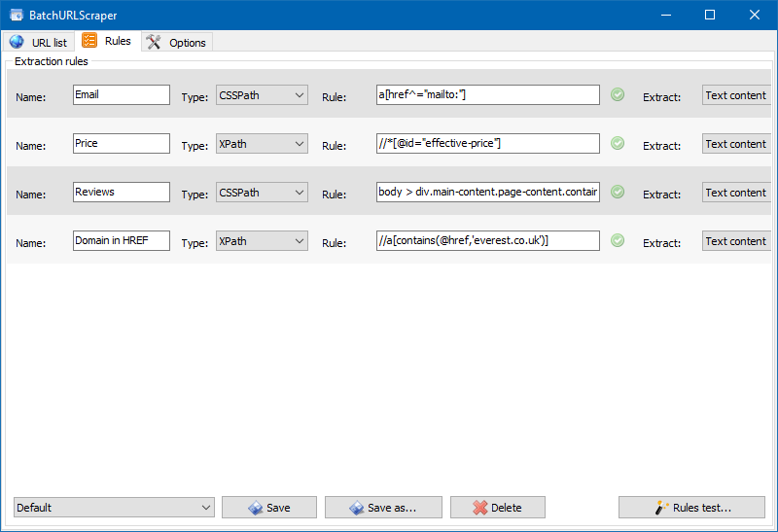Image resolution: width=778 pixels, height=532 pixels.
Task: Click the orange checklist icon on Rules tab
Action: 89,41
